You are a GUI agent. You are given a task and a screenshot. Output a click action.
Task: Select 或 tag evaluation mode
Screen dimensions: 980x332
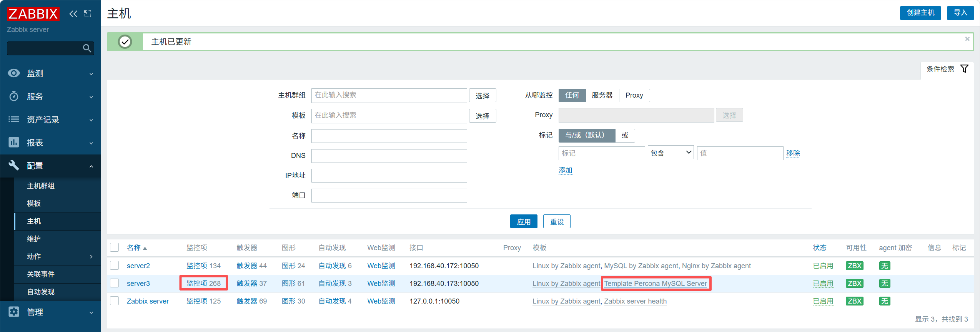click(x=625, y=135)
